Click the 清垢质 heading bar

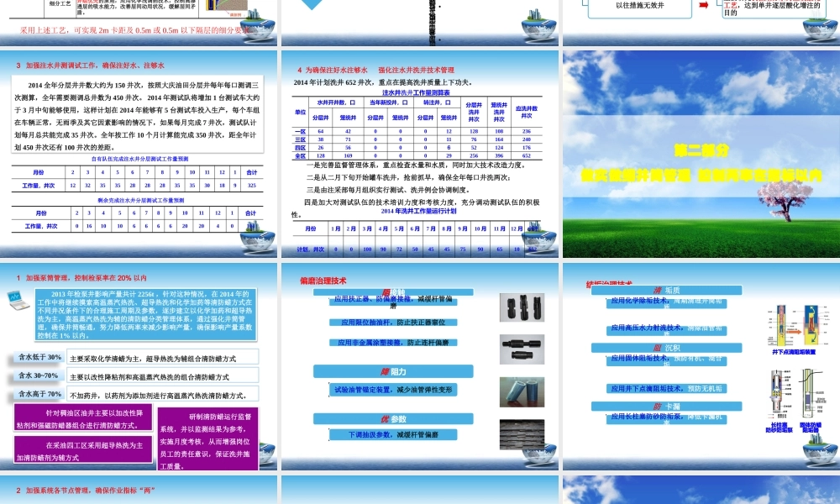coord(666,291)
